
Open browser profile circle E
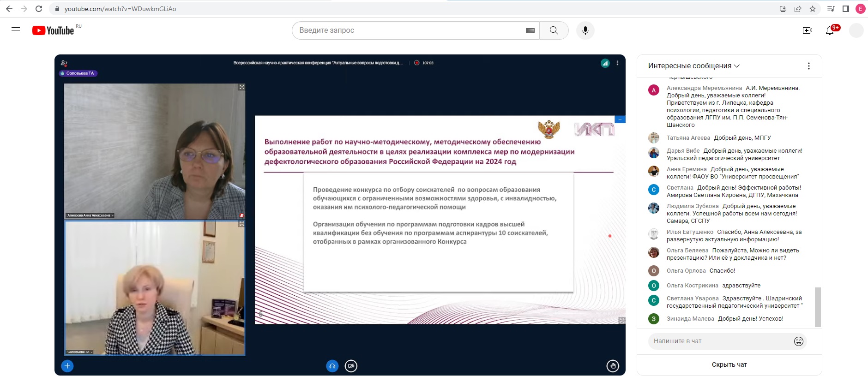point(861,9)
